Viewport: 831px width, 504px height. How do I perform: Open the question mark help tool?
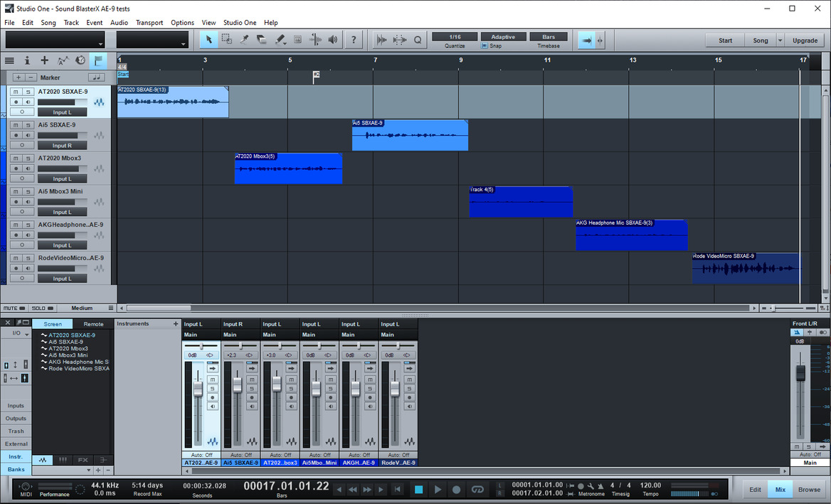pos(354,40)
